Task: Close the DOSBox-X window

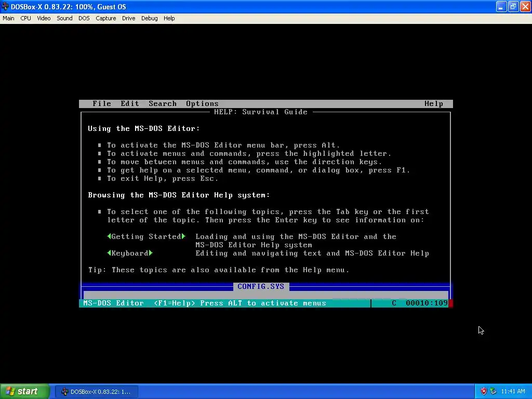Action: [525, 6]
